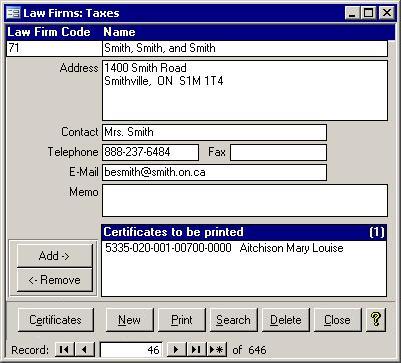Go to the previous record
The width and height of the screenshot is (401, 363).
85,350
